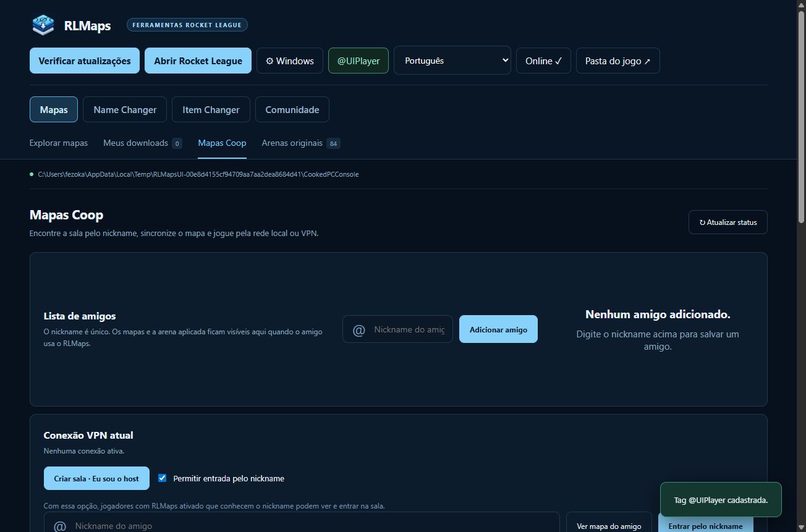
Task: Uncheck Permitir entrada pelo nickname
Action: point(163,478)
